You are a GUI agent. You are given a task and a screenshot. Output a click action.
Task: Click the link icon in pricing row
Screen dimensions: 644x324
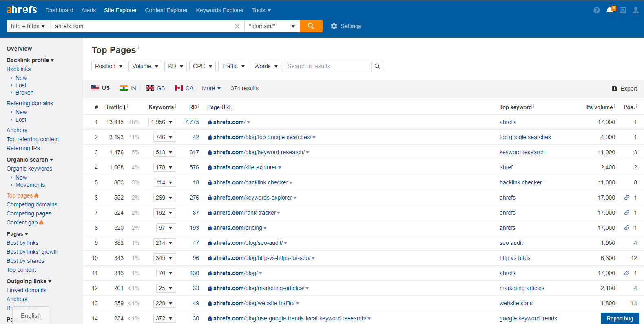627,228
